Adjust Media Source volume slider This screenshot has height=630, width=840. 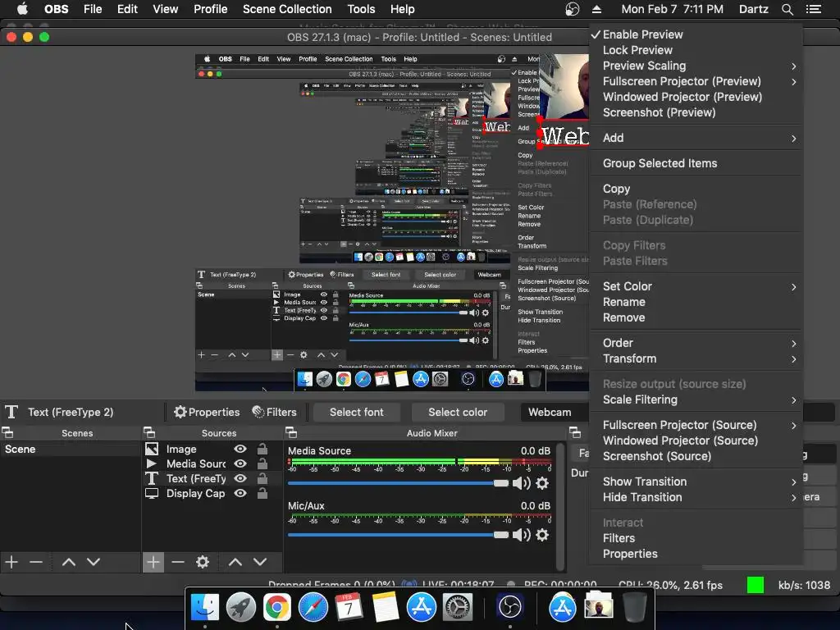(x=398, y=483)
